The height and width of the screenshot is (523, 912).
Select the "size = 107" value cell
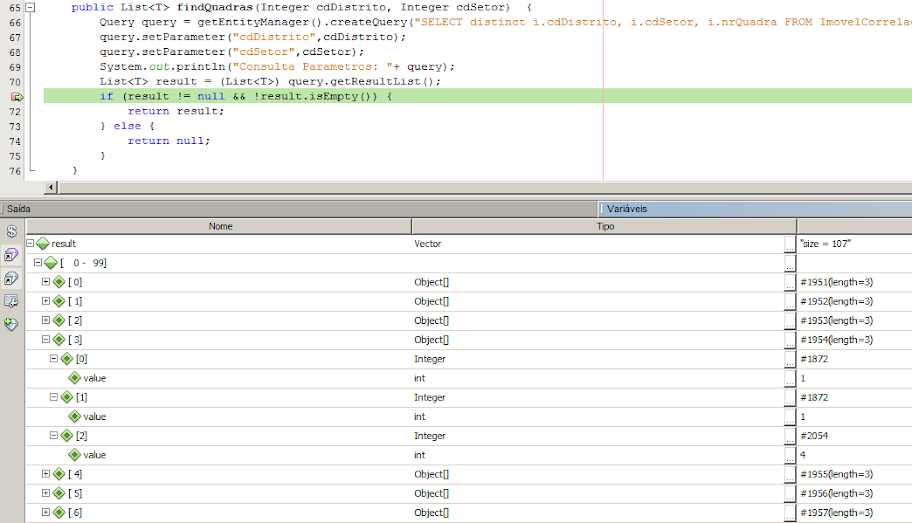pyautogui.click(x=854, y=244)
